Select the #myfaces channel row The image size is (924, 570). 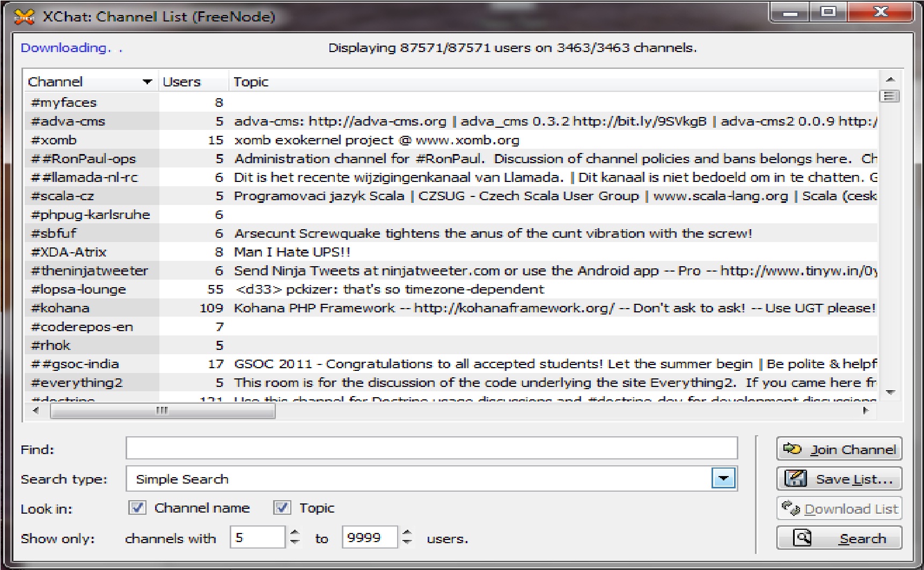coord(451,103)
